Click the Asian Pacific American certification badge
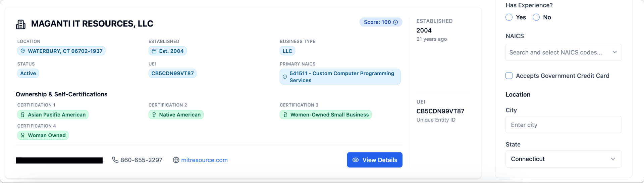This screenshot has width=644, height=183. (x=53, y=115)
